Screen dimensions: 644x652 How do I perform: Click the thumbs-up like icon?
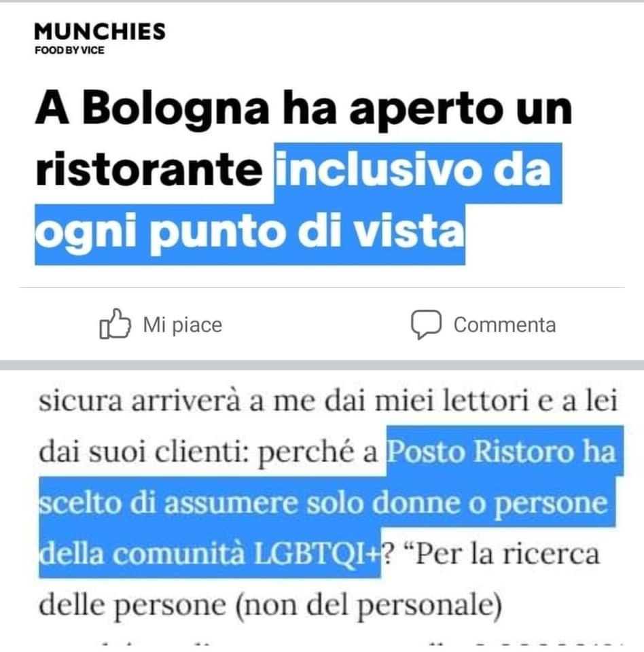pyautogui.click(x=115, y=324)
